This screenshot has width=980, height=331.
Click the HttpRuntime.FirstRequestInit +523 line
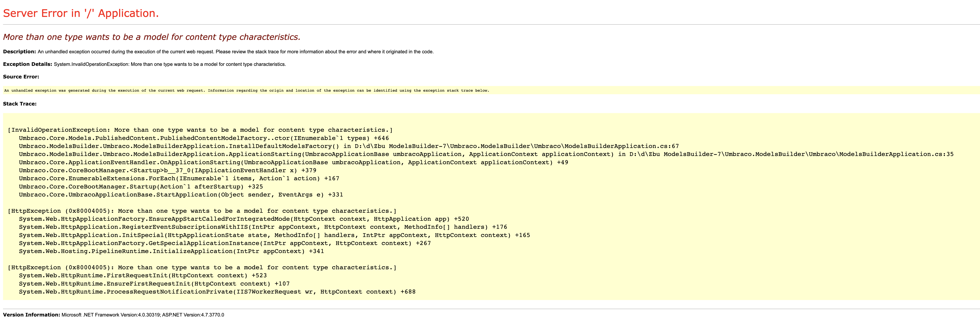(143, 276)
